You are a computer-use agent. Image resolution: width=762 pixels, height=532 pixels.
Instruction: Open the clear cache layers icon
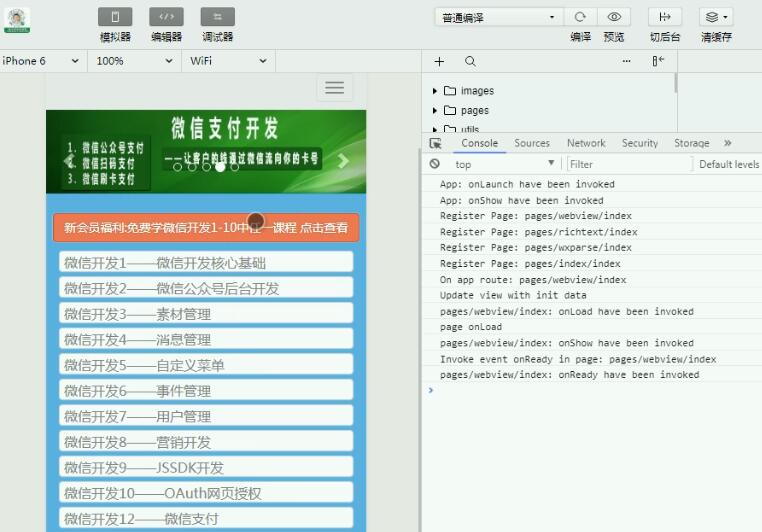pos(716,17)
